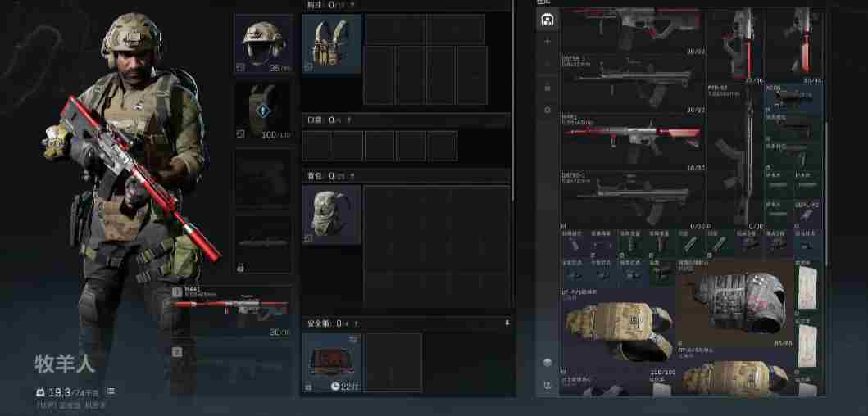The width and height of the screenshot is (868, 416).
Task: Select the red safe box container
Action: click(x=331, y=362)
